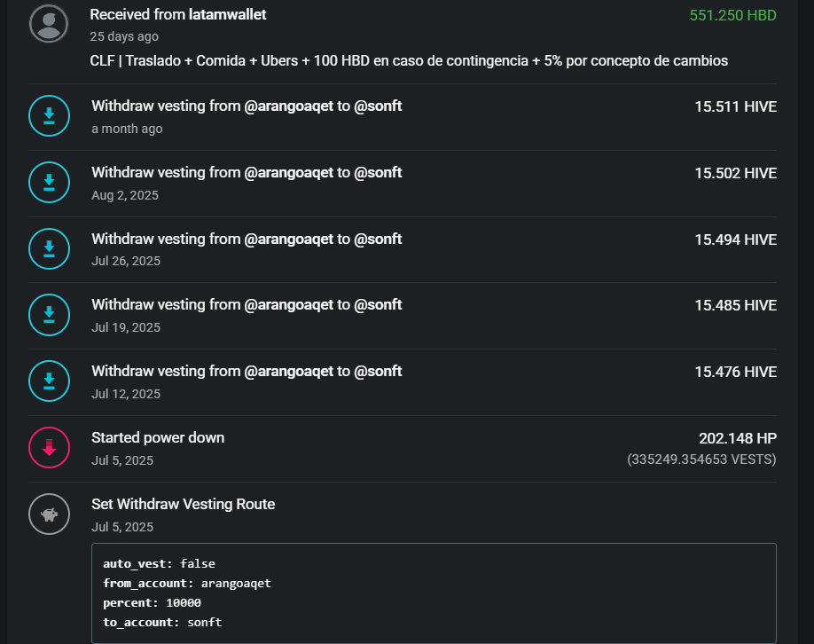Click withdraw vesting icon for 15.511 HIVE
The width and height of the screenshot is (814, 644).
click(x=50, y=116)
